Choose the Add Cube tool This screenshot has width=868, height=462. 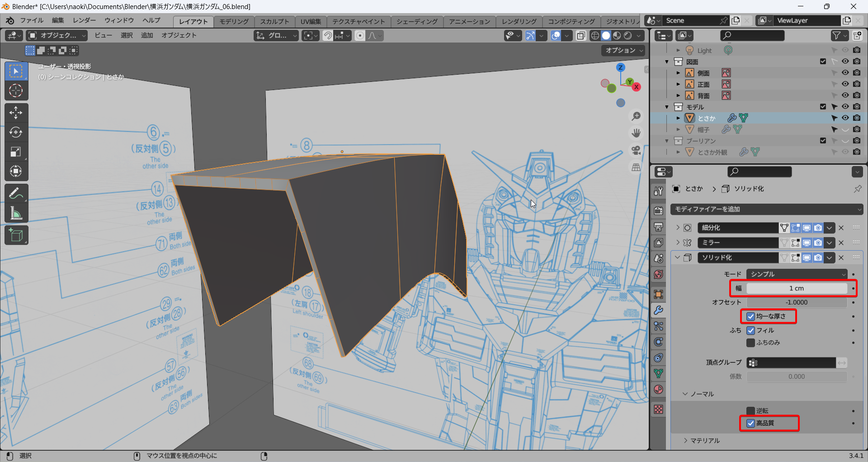(x=16, y=235)
